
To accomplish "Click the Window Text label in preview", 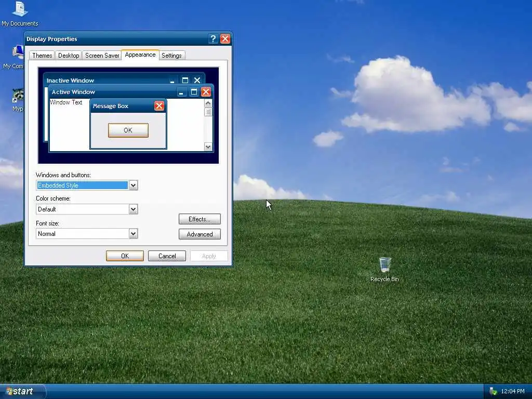I will [66, 102].
